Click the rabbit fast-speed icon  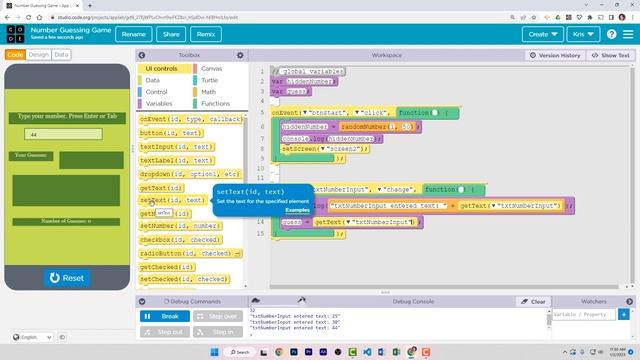click(302, 300)
